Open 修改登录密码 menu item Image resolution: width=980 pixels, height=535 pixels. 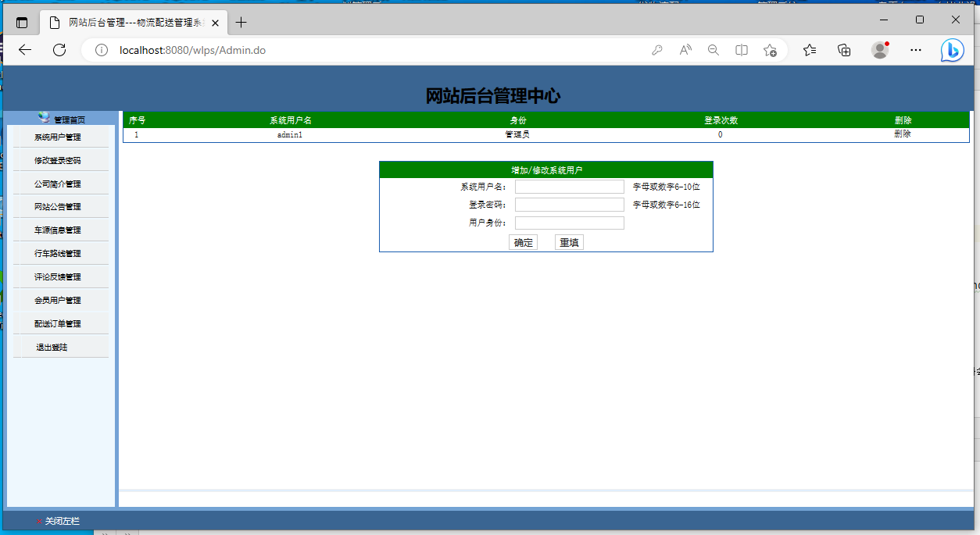57,161
